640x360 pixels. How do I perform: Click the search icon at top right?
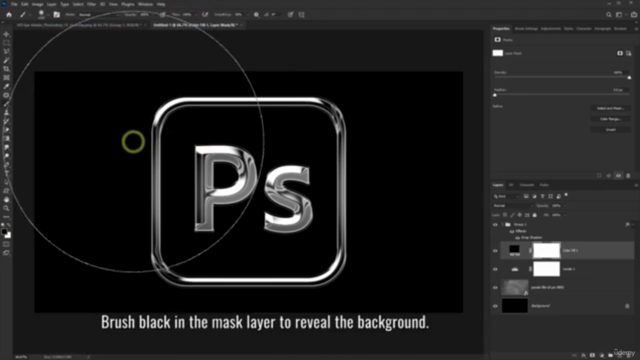[x=609, y=15]
